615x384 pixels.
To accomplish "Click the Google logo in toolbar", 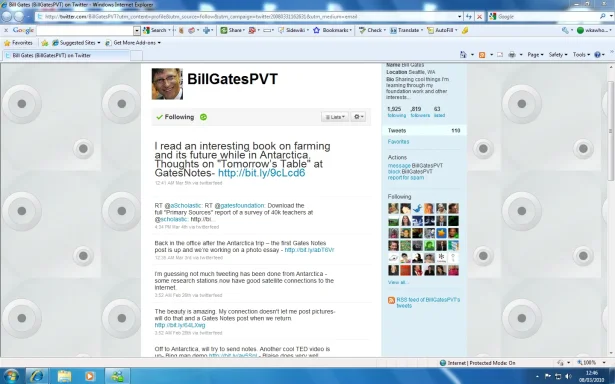I will click(x=23, y=30).
